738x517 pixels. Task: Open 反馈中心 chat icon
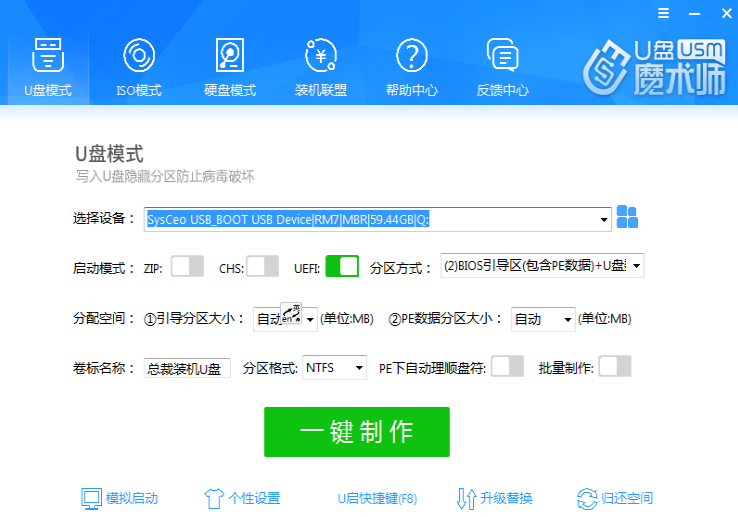(x=502, y=56)
